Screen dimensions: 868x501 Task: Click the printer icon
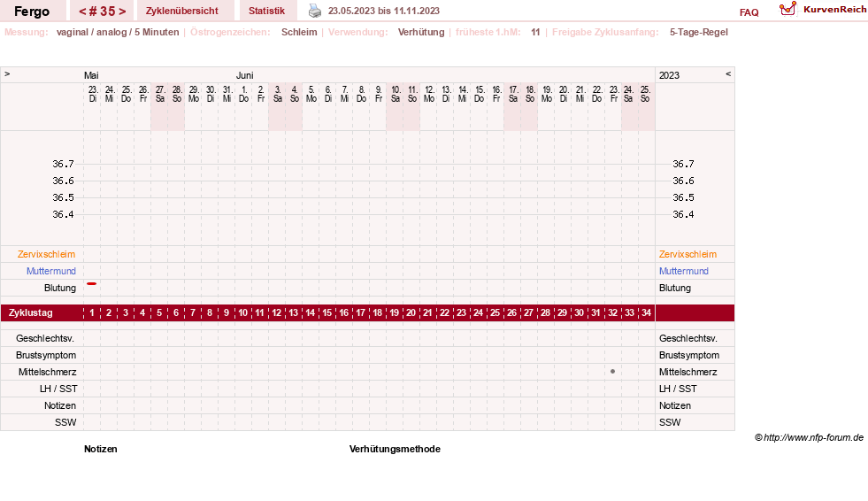point(314,11)
